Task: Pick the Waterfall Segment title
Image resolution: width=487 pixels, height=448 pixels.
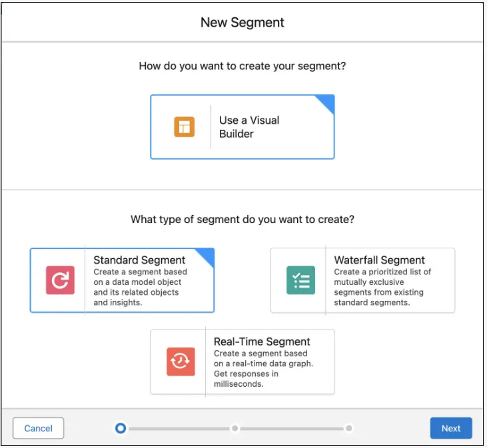Action: tap(379, 260)
